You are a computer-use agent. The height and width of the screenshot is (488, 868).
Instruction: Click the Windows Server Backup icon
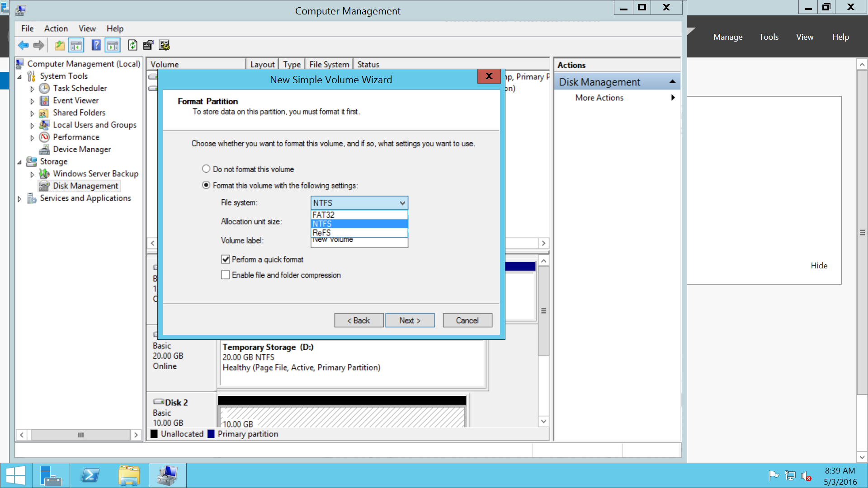[44, 174]
